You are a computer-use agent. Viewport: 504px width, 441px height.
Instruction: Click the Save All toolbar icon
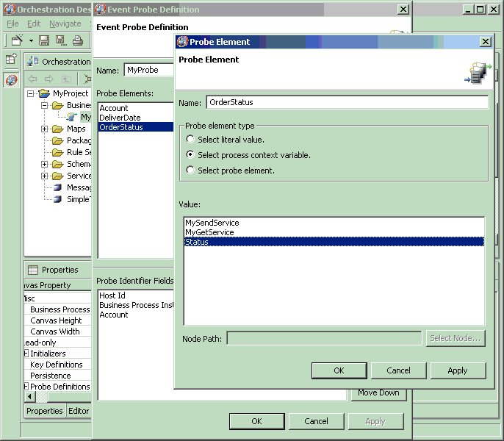61,40
